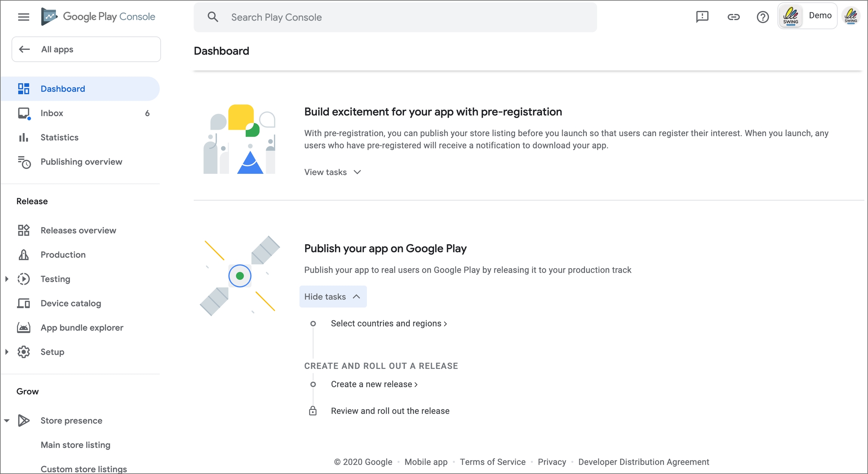This screenshot has height=474, width=868.
Task: Collapse the Store presence section arrow
Action: tap(7, 420)
